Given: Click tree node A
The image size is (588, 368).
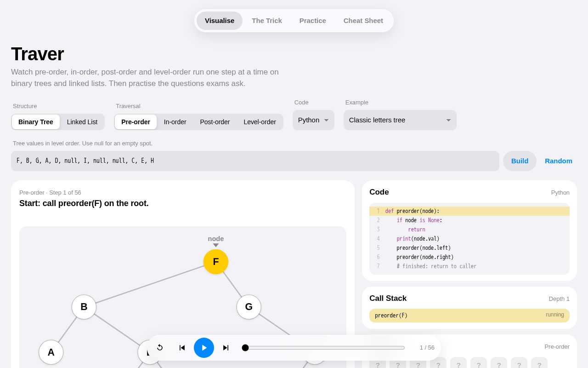Looking at the screenshot, I should coord(51,352).
